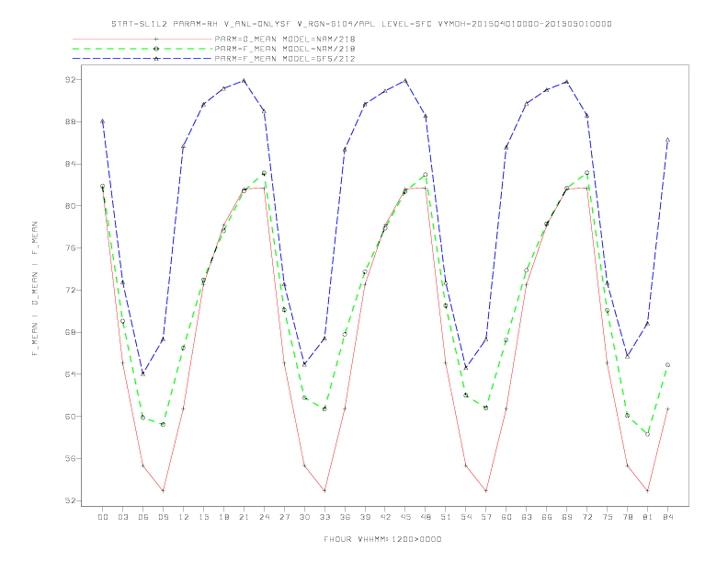Viewport: 728px width, 563px height.
Task: Click x-axis forecast hour label 24
Action: tap(264, 517)
